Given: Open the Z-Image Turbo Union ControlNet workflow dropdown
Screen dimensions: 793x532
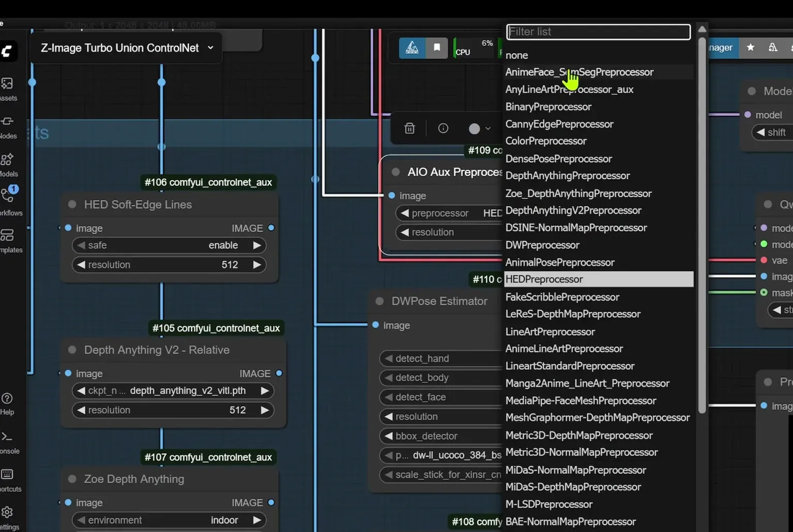Looking at the screenshot, I should click(x=210, y=48).
